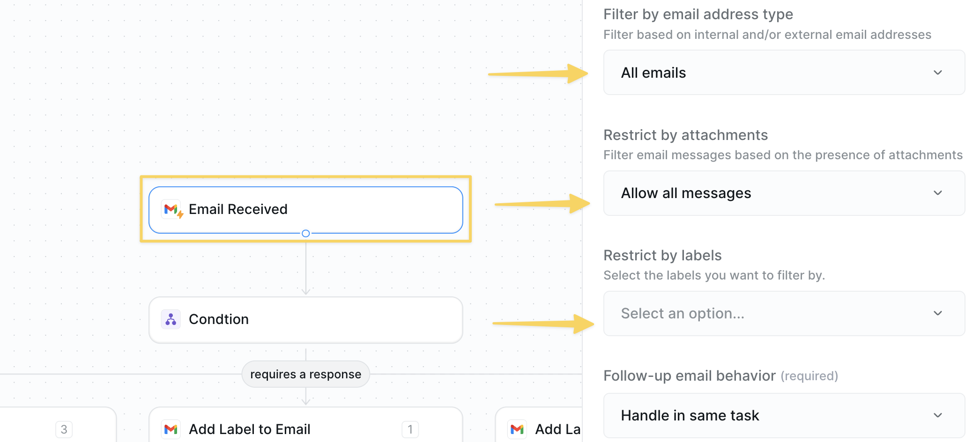Click the Gmail icon on the rightmost Add Label node
The width and height of the screenshot is (980, 442).
(x=516, y=429)
